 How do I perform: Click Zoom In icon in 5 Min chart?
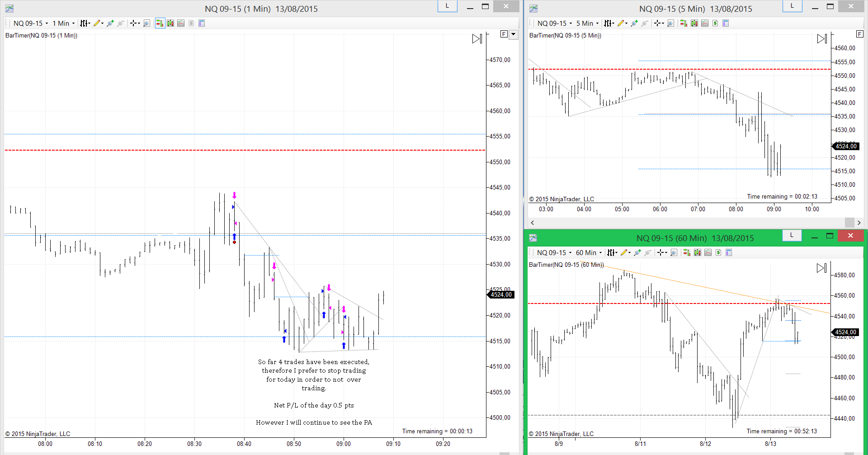tap(634, 23)
